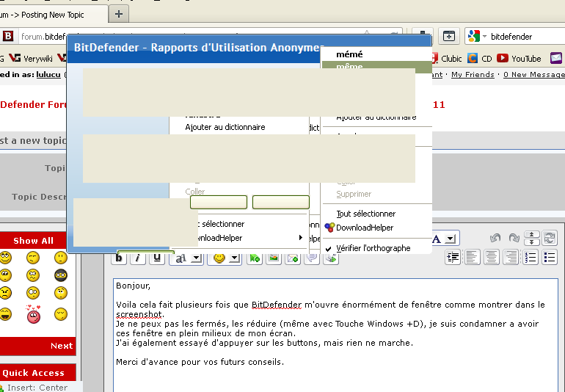Click the Show All emoticons button
This screenshot has height=392, width=565.
[33, 241]
